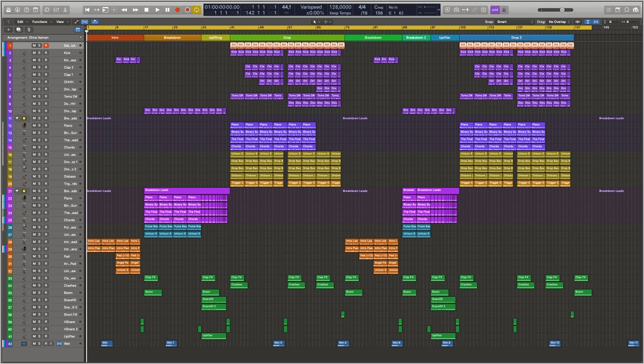Open the View menu in tracks area

tap(62, 22)
